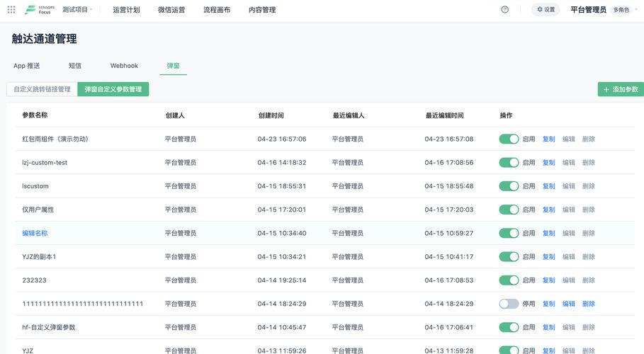The height and width of the screenshot is (354, 644).
Task: Switch to the 短信 tab
Action: pos(75,66)
